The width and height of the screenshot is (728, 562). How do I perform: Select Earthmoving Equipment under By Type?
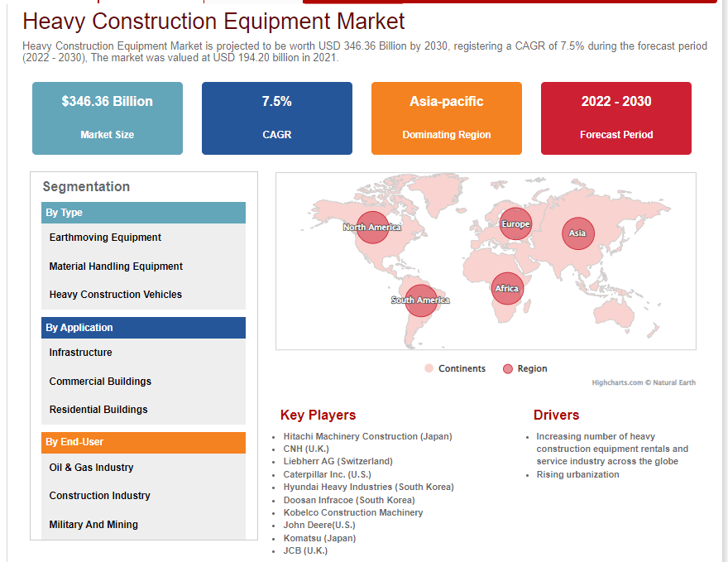coord(105,238)
